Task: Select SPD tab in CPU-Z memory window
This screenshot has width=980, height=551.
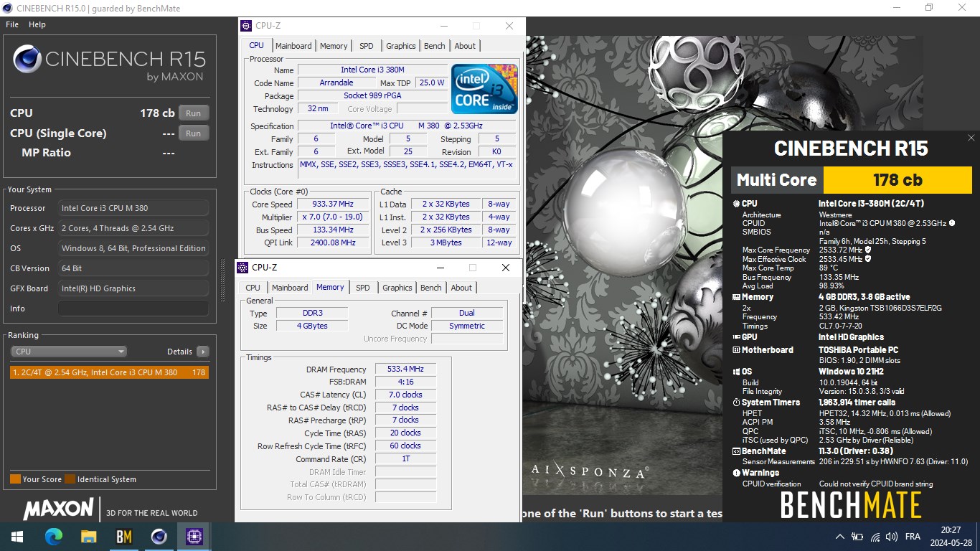Action: click(363, 288)
